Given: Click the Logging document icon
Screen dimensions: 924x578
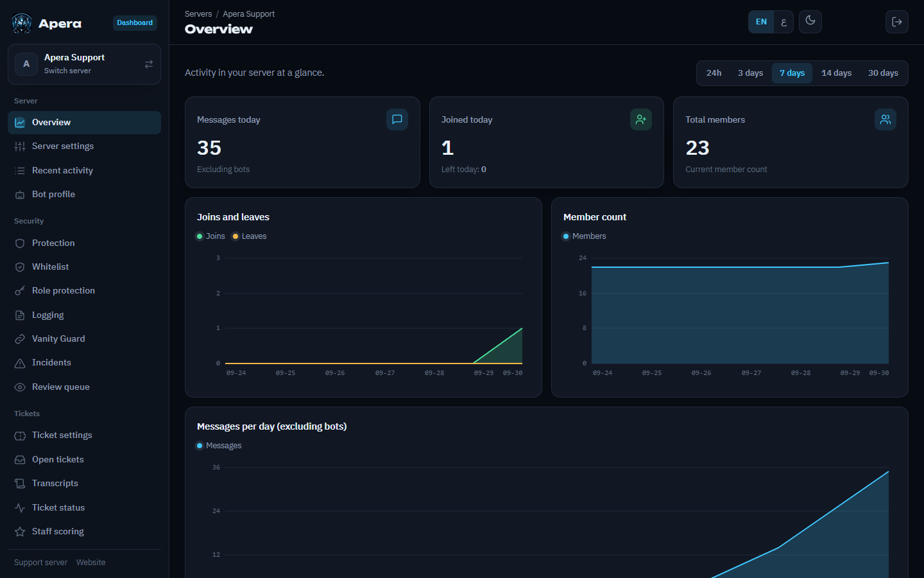Looking at the screenshot, I should [x=20, y=315].
